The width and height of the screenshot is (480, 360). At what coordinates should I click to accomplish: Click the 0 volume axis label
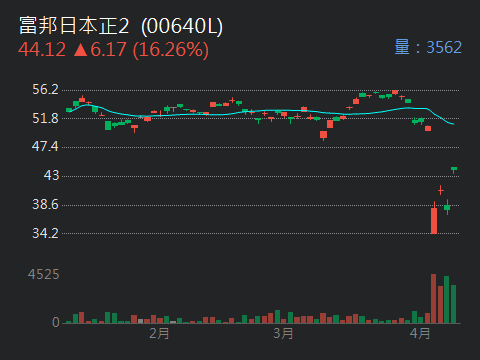click(56, 322)
